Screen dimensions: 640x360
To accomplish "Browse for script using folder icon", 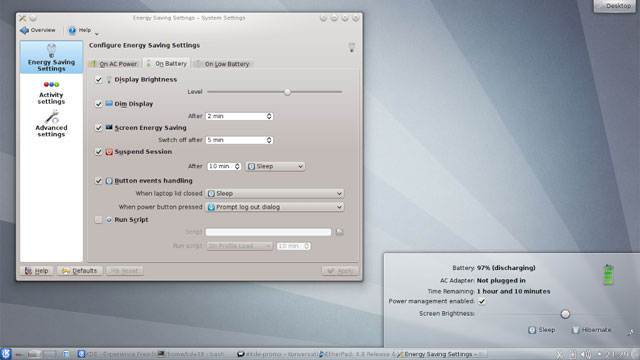I will tap(340, 232).
